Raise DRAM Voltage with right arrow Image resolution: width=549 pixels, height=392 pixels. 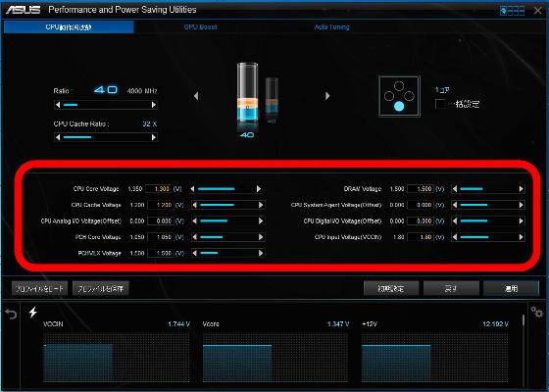[x=521, y=189]
